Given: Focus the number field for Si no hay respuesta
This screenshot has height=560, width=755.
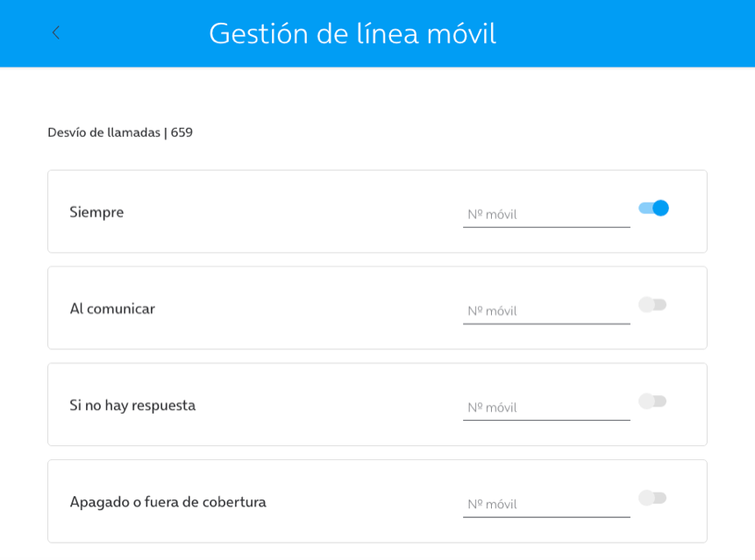Looking at the screenshot, I should pyautogui.click(x=545, y=407).
